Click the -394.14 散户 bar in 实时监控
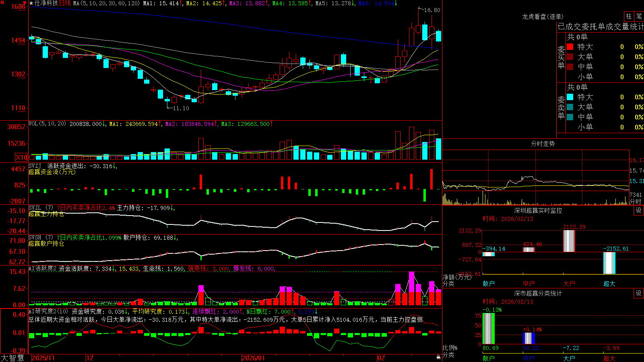Screen dimensions: 644x362 (489, 254)
